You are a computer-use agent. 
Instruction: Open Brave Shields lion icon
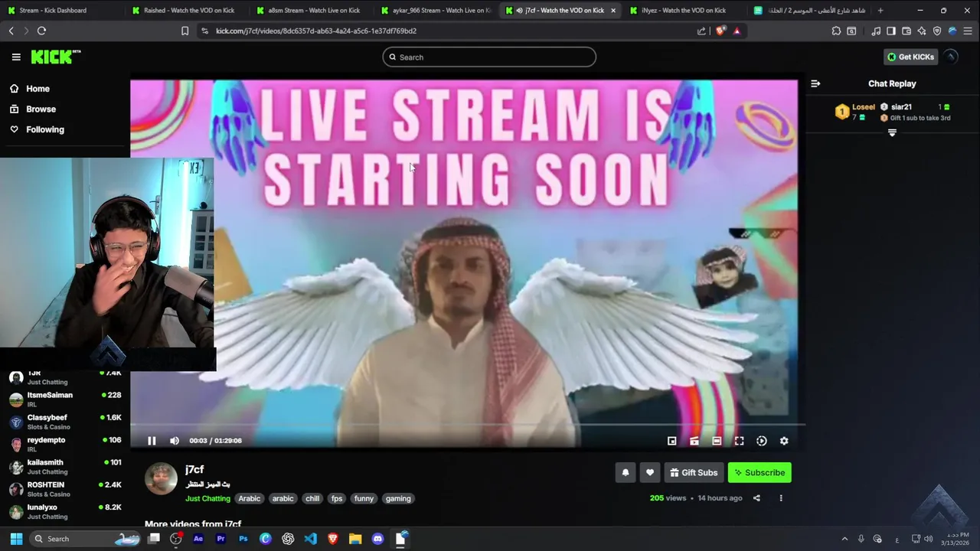coord(720,31)
